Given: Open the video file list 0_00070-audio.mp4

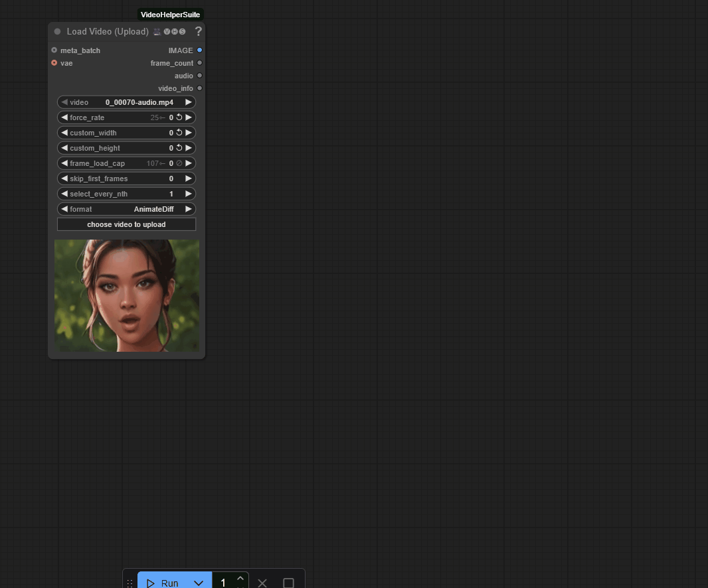Looking at the screenshot, I should click(x=139, y=102).
